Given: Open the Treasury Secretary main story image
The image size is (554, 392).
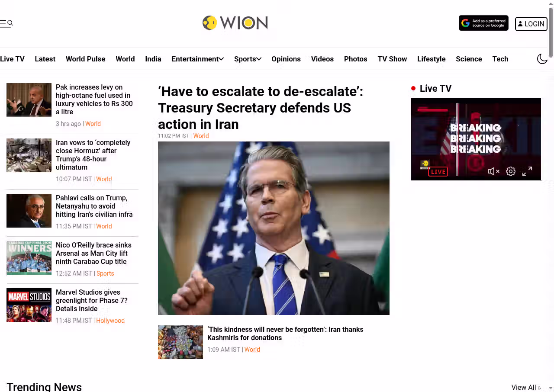Looking at the screenshot, I should [274, 228].
